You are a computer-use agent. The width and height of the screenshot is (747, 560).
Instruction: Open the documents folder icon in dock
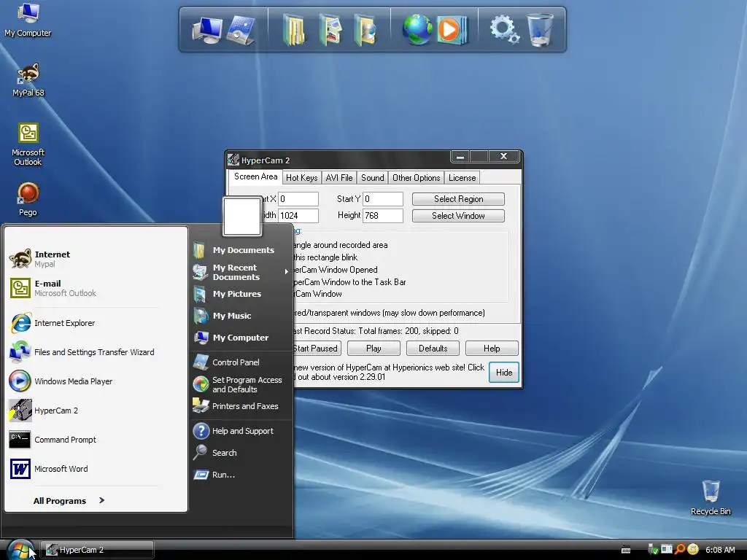coord(294,31)
